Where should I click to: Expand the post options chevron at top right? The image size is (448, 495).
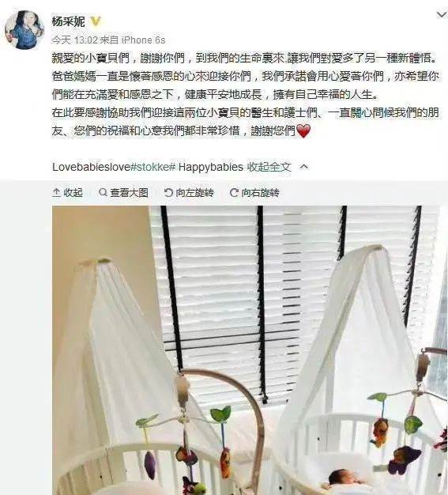441,15
